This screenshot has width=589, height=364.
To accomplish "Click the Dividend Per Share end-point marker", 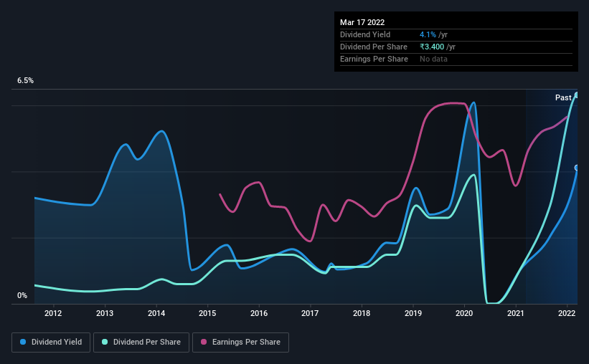I will click(x=577, y=95).
